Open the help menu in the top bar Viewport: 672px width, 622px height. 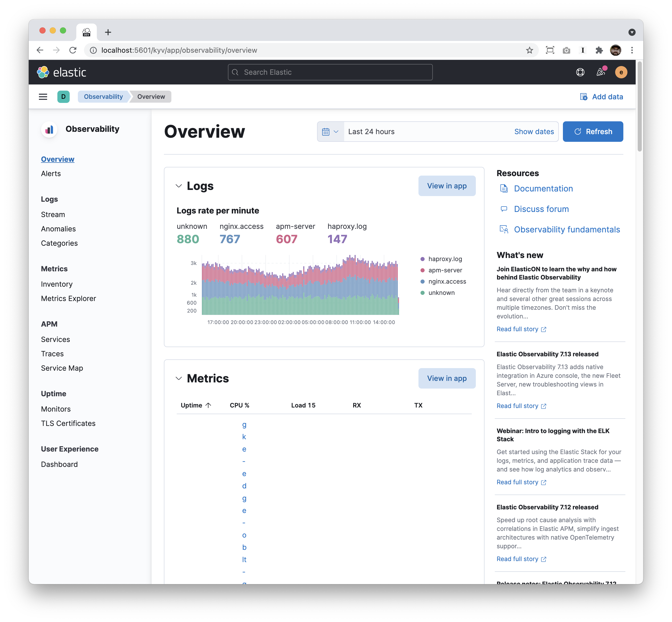tap(580, 72)
